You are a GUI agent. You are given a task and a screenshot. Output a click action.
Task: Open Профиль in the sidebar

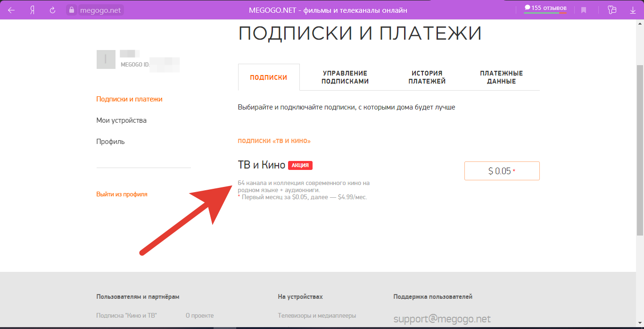[110, 142]
